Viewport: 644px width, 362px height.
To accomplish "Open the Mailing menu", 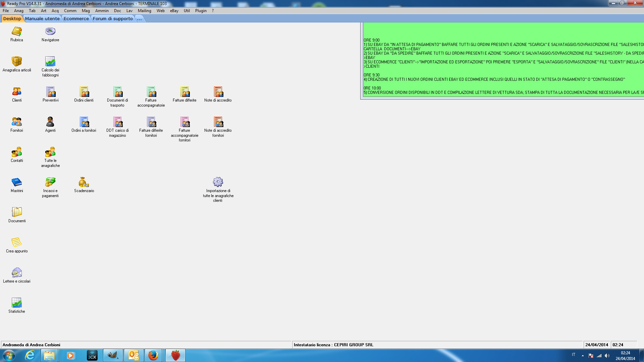I will coord(145,11).
